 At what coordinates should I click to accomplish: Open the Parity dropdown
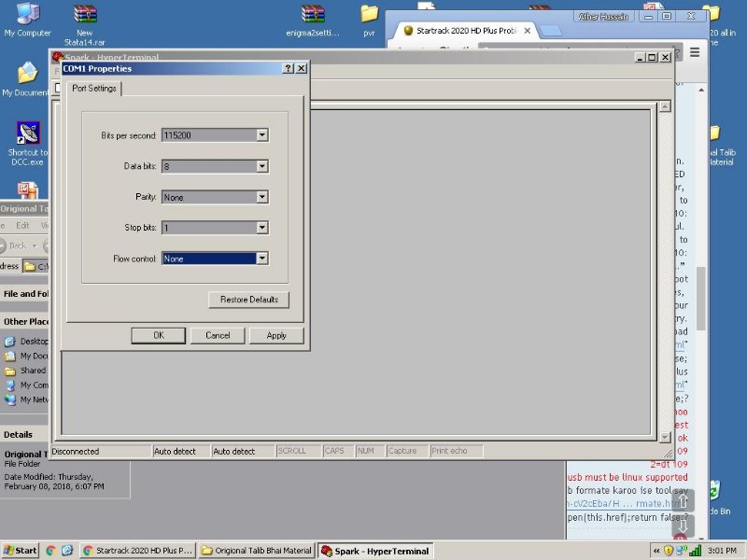tap(262, 197)
